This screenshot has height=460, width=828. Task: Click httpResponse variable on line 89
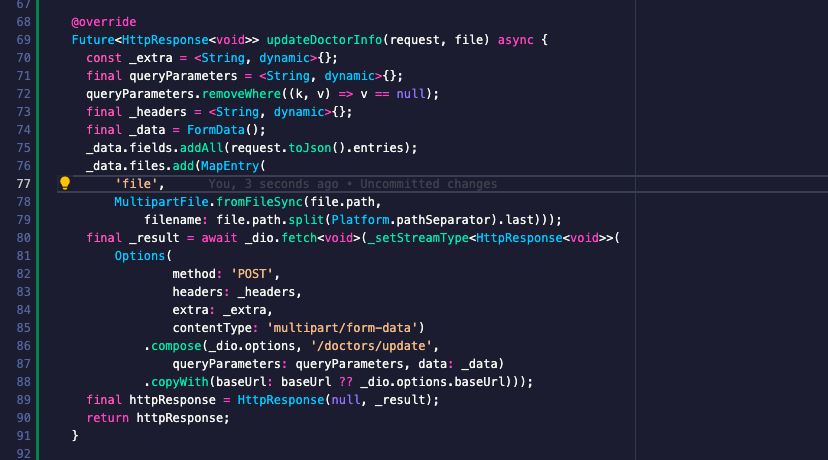click(172, 400)
